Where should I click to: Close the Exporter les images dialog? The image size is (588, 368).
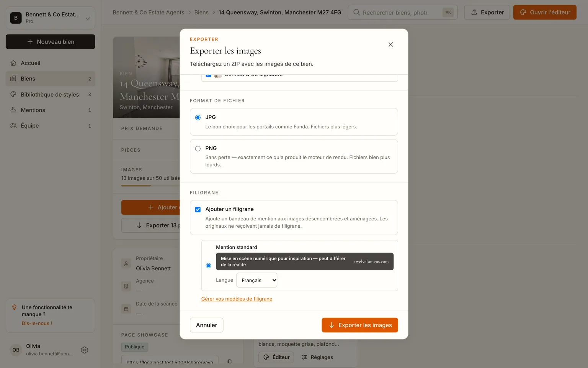pyautogui.click(x=390, y=44)
